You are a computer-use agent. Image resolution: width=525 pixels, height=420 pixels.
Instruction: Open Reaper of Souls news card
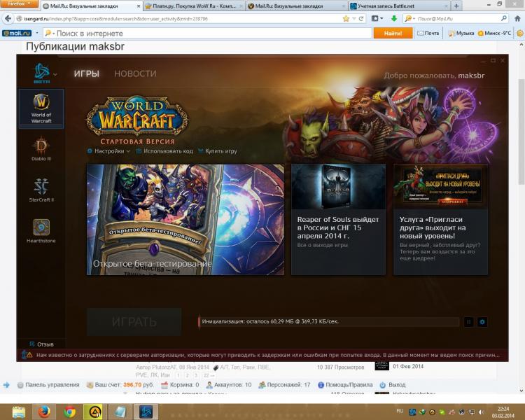[338, 219]
